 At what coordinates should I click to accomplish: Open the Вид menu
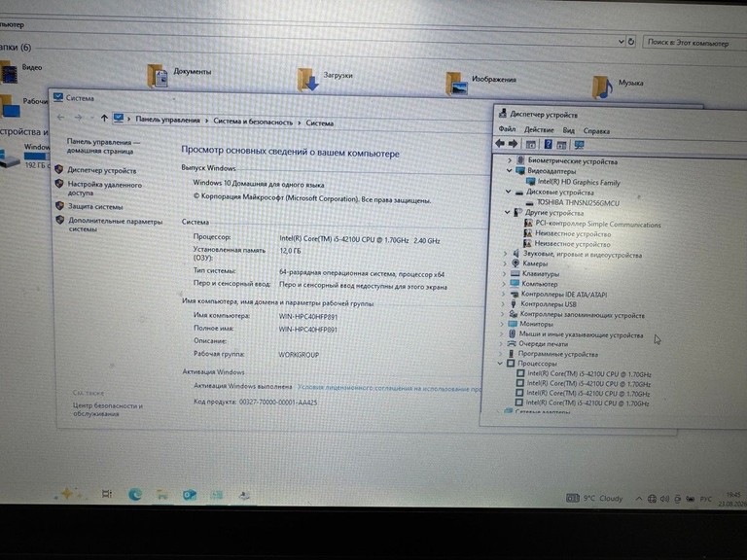click(568, 130)
